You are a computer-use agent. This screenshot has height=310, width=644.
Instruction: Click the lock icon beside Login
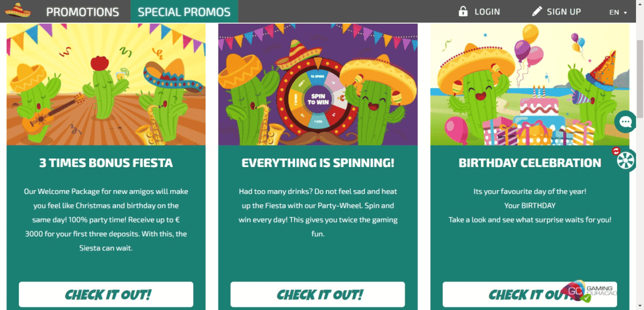tap(463, 11)
